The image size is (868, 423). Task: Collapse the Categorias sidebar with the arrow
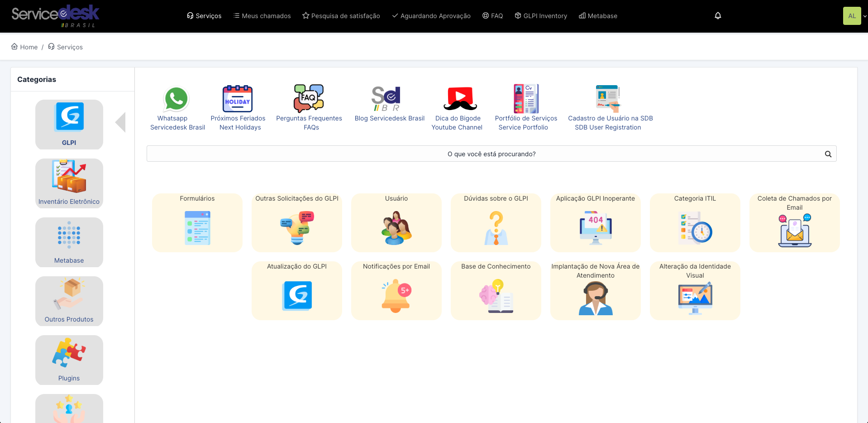point(120,122)
